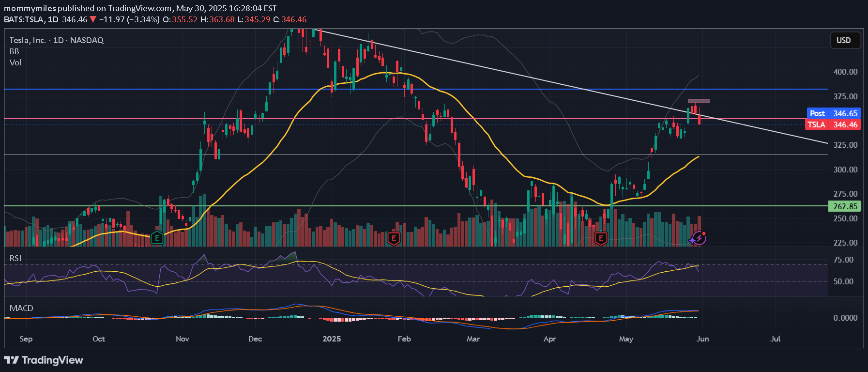Click the 2025 label on time axis
Viewport: 868px width, 372px height.
332,339
